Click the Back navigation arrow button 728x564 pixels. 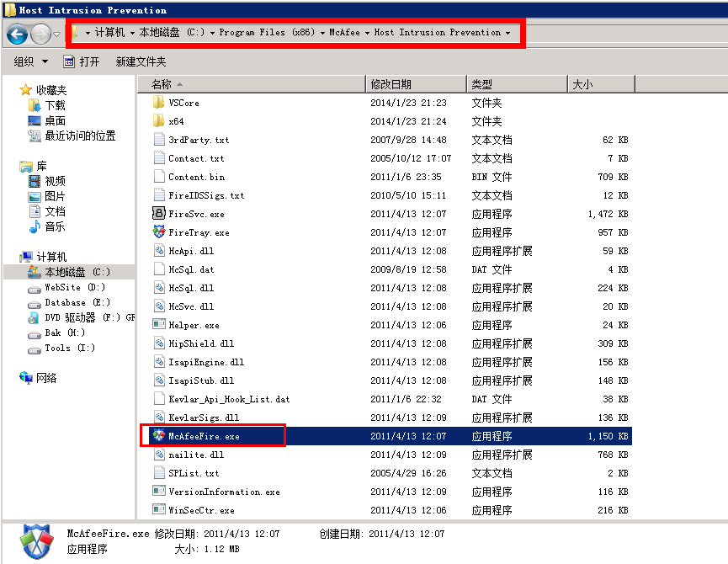17,34
